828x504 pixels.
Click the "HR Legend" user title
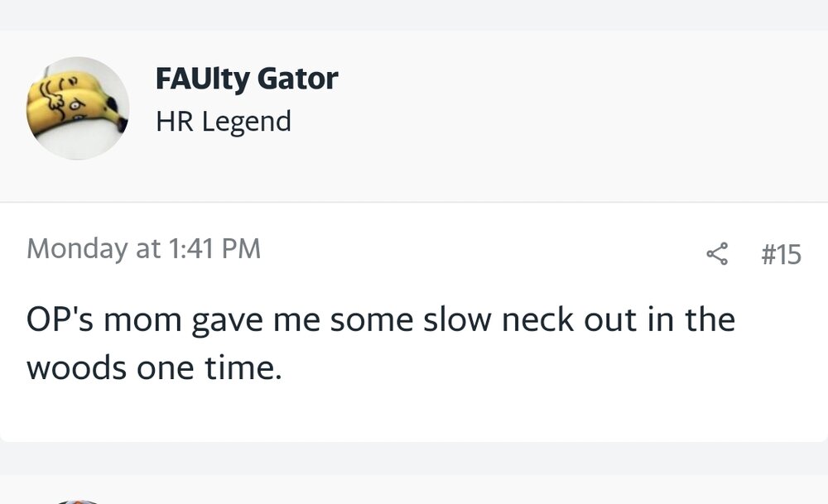[223, 122]
